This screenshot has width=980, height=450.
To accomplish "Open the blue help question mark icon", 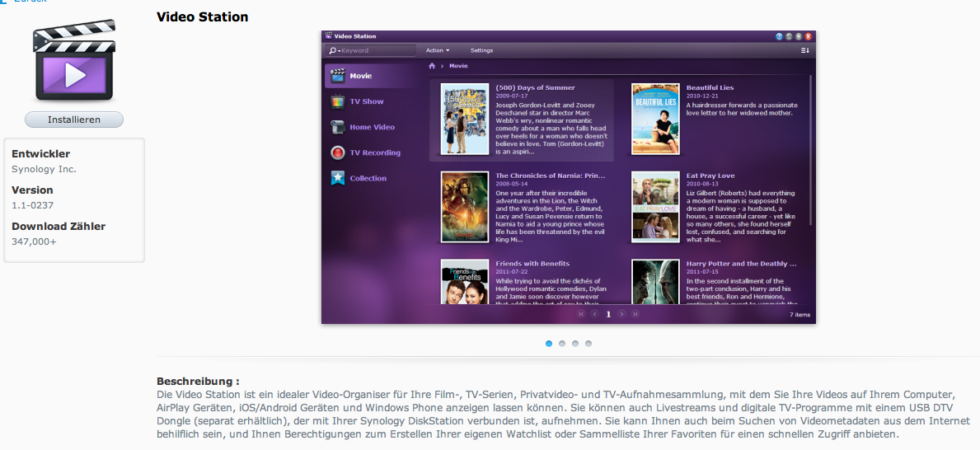I will tap(779, 36).
